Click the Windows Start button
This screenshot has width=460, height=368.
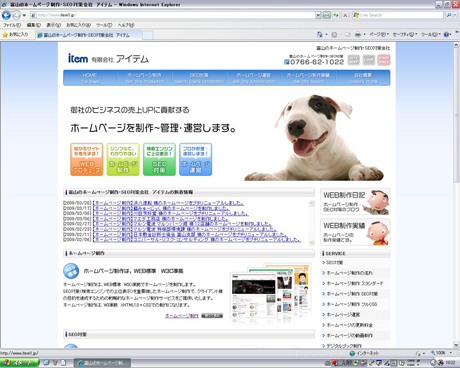pos(19,363)
